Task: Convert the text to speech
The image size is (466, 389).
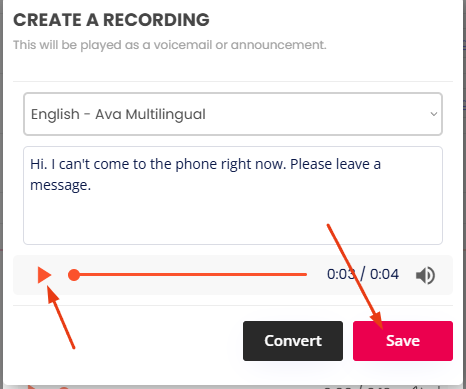Action: click(x=293, y=341)
